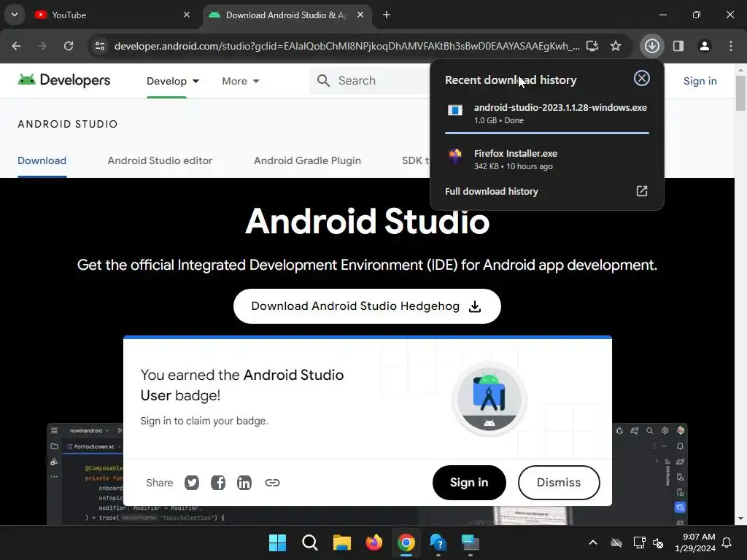Open new tab with plus button
This screenshot has width=747, height=560.
point(387,15)
